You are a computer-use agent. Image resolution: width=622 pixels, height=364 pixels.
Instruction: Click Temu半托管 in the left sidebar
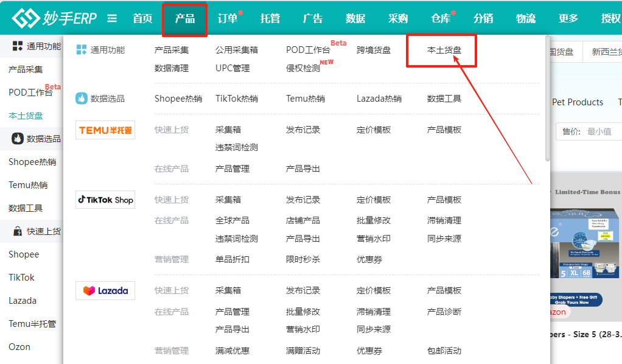point(32,323)
